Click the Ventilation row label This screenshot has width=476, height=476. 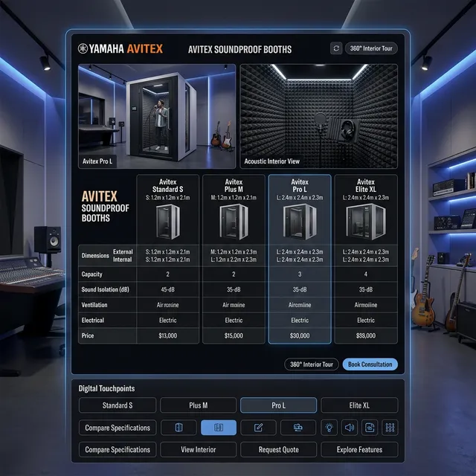(x=94, y=305)
